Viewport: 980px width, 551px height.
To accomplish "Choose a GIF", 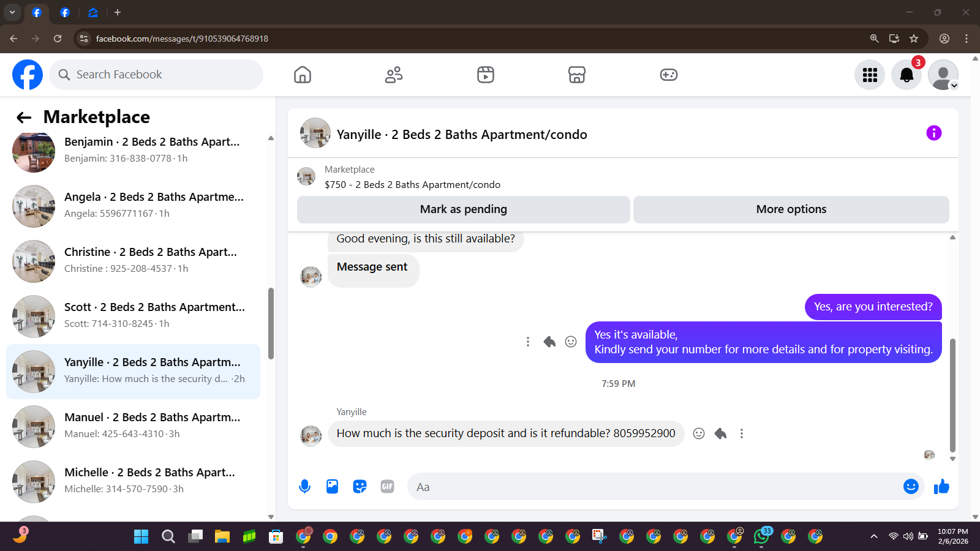I will click(x=387, y=487).
